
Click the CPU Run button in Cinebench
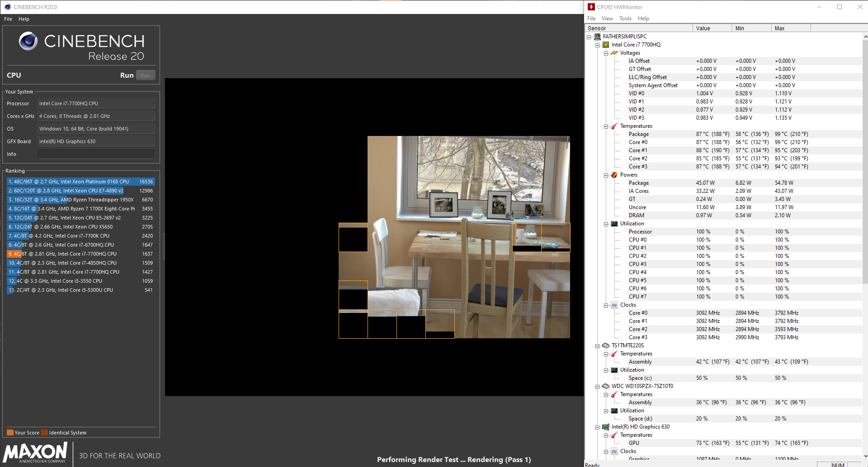(145, 75)
